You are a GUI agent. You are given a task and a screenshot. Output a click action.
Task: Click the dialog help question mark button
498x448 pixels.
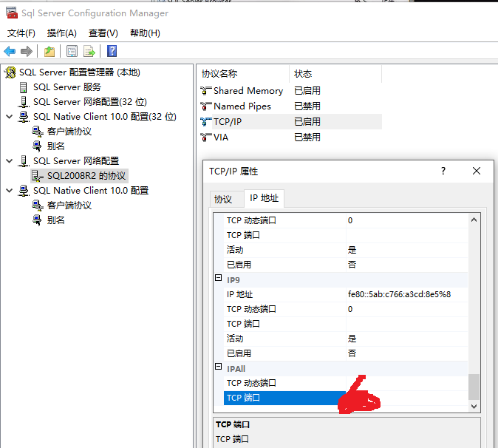point(443,171)
